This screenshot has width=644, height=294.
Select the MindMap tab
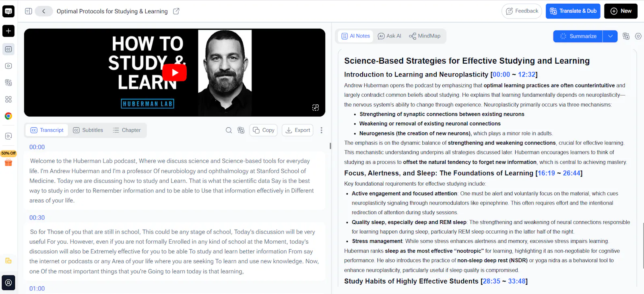(425, 36)
